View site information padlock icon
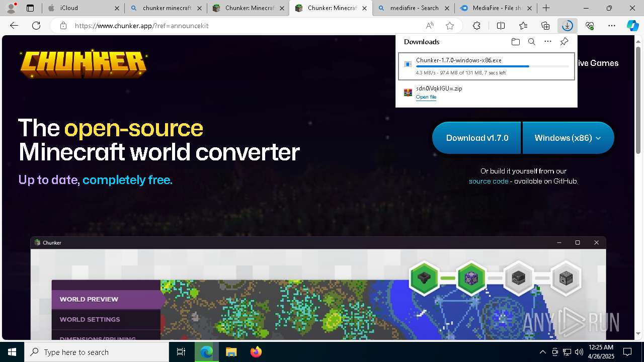Viewport: 644px width, 362px height. click(63, 26)
